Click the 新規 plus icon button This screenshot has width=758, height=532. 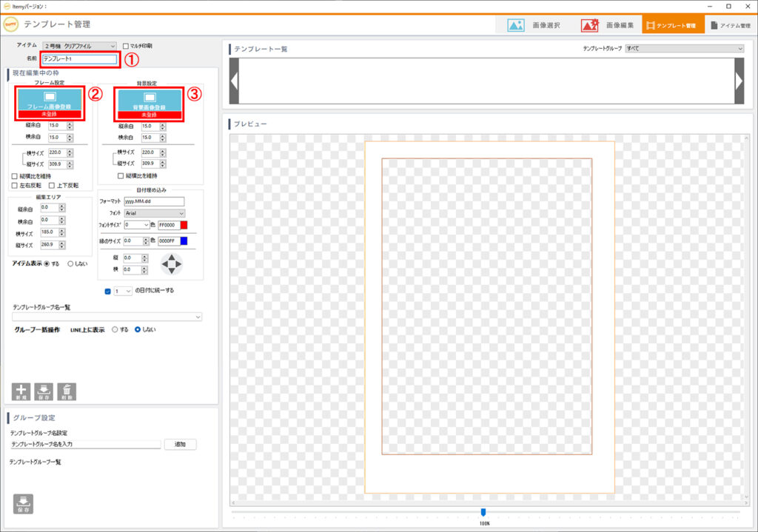coord(22,391)
